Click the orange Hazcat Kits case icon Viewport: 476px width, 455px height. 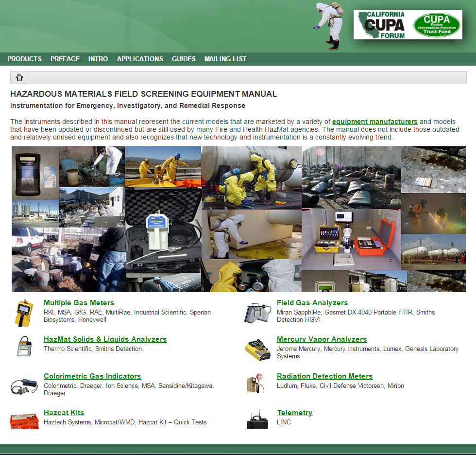tap(24, 421)
